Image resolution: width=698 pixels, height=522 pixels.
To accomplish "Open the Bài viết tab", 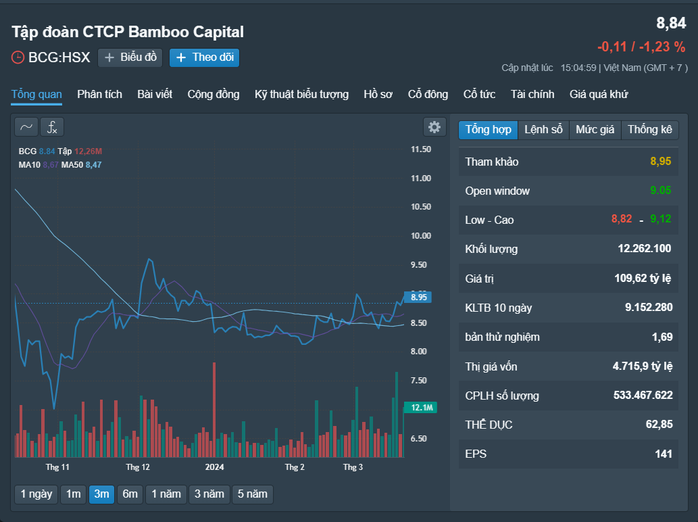I will (x=154, y=94).
